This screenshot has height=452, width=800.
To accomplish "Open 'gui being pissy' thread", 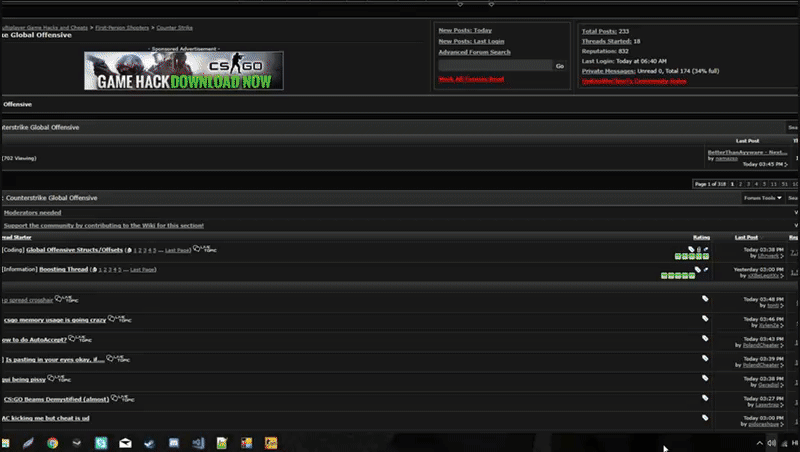I will [x=23, y=380].
